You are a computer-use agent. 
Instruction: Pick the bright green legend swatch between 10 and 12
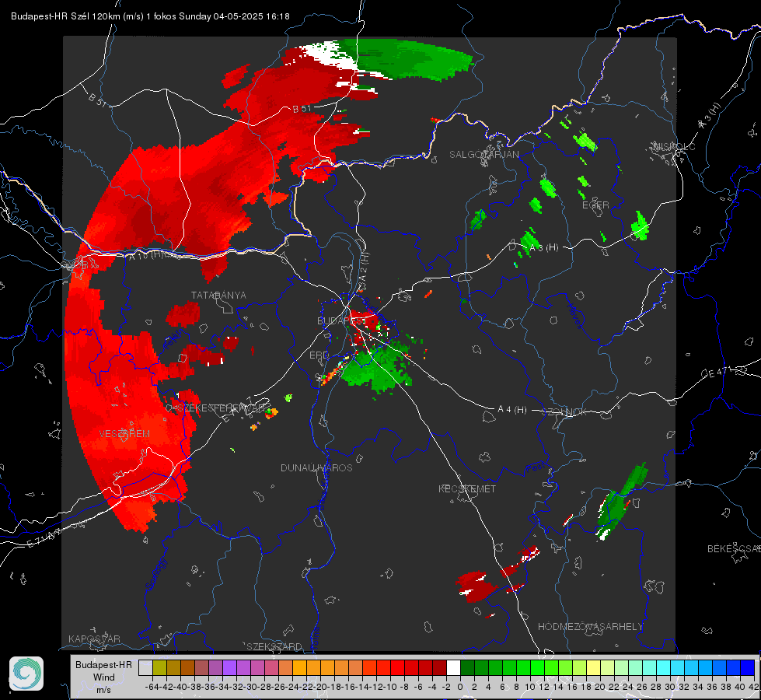[537, 667]
